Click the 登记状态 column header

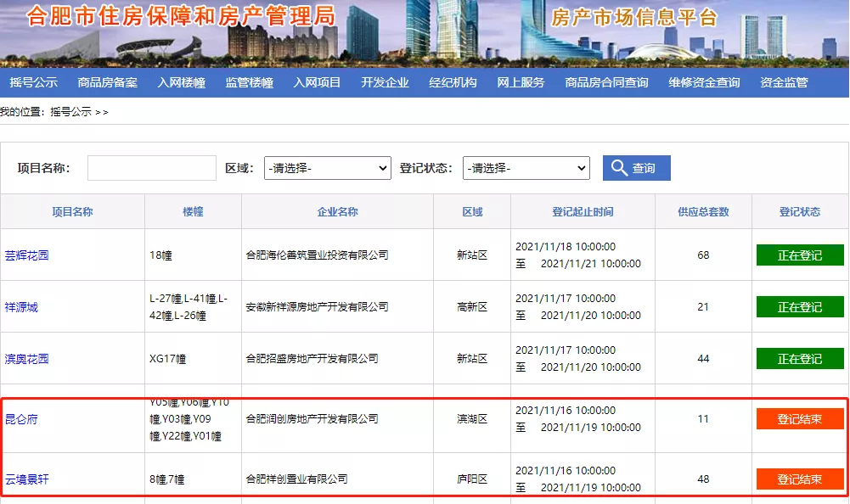800,212
